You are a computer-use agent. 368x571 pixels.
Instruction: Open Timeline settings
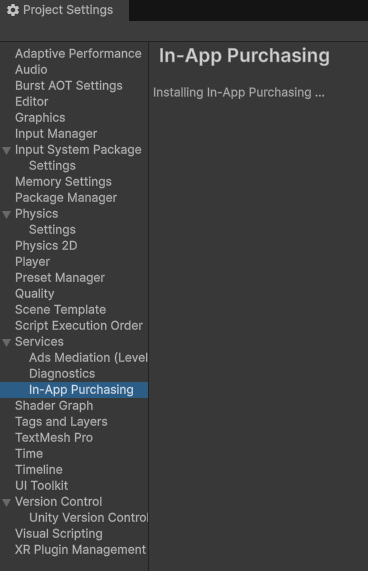(39, 470)
